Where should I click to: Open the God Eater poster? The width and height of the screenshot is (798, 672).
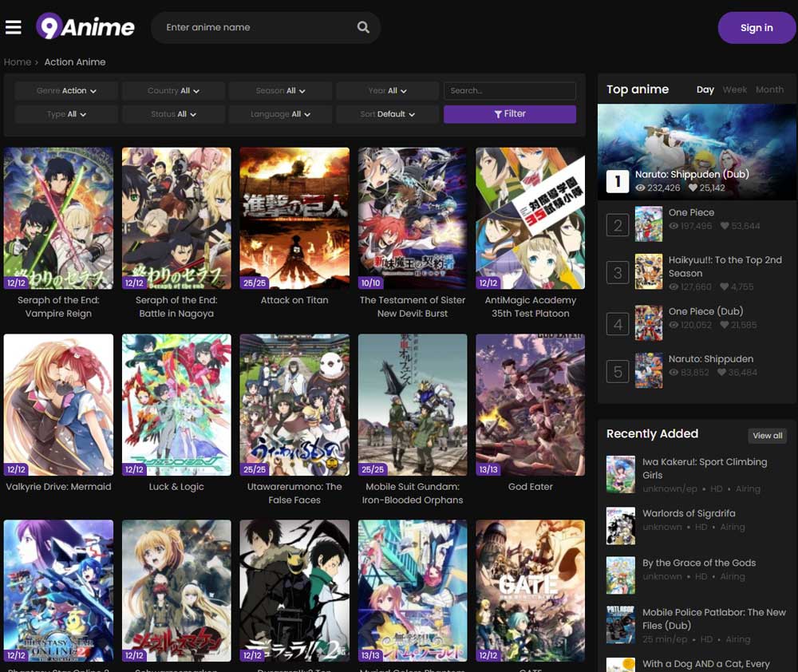click(531, 405)
